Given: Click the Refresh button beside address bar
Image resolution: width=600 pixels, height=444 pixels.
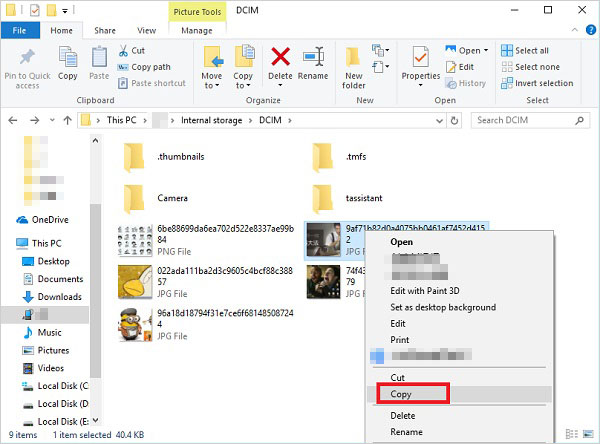Looking at the screenshot, I should click(454, 121).
